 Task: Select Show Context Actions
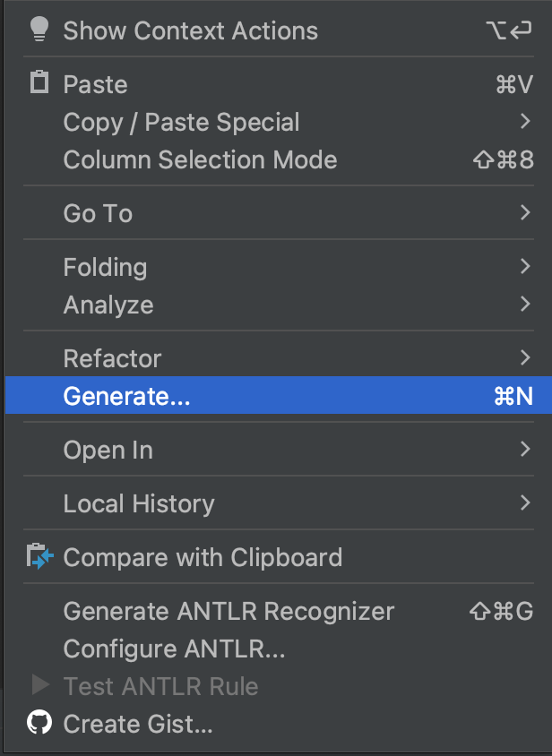tap(190, 30)
